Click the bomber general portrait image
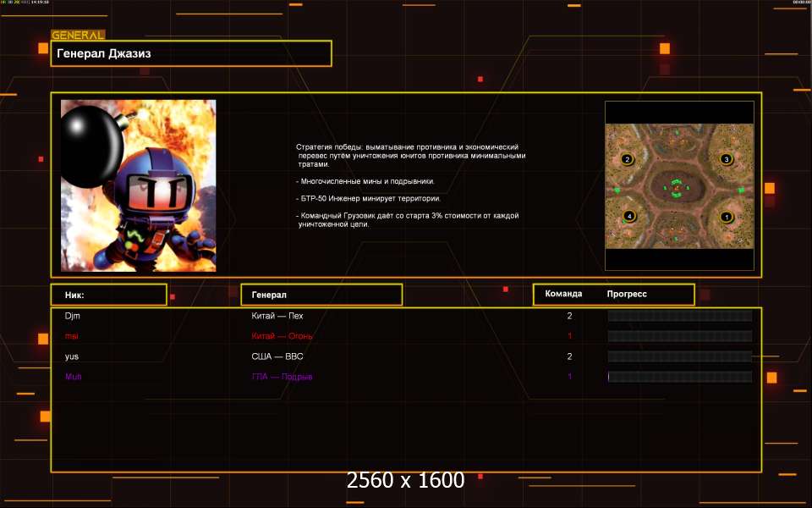The height and width of the screenshot is (508, 812). coord(138,185)
